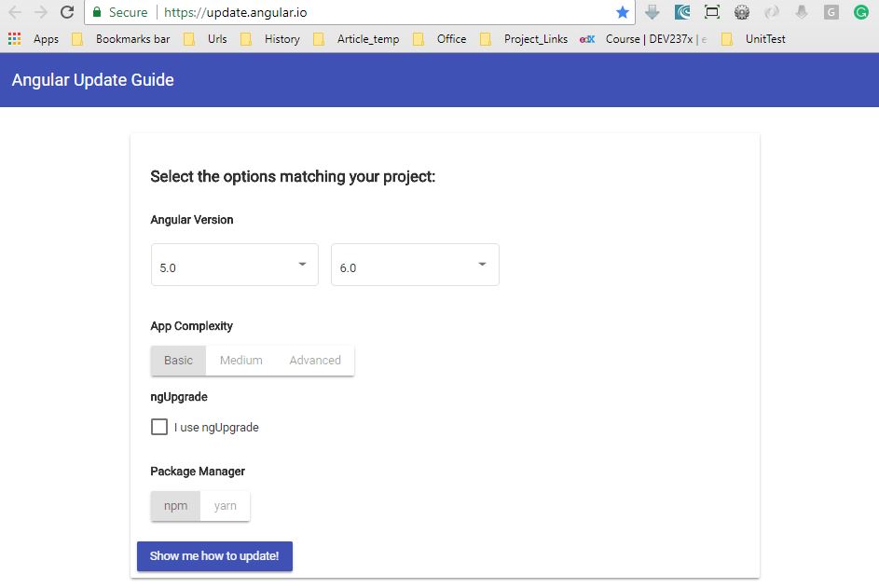Click the address bar URL update.angular.io
879x588 pixels.
point(236,12)
